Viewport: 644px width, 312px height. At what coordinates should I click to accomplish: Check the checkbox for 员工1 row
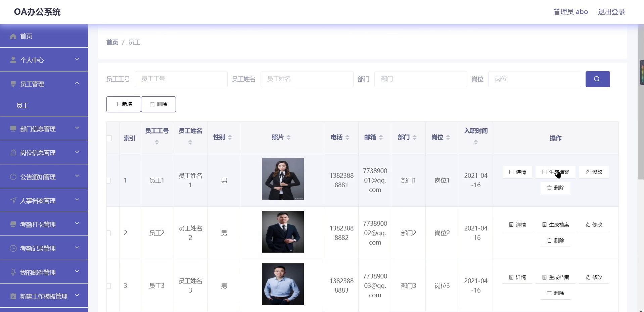pyautogui.click(x=108, y=180)
